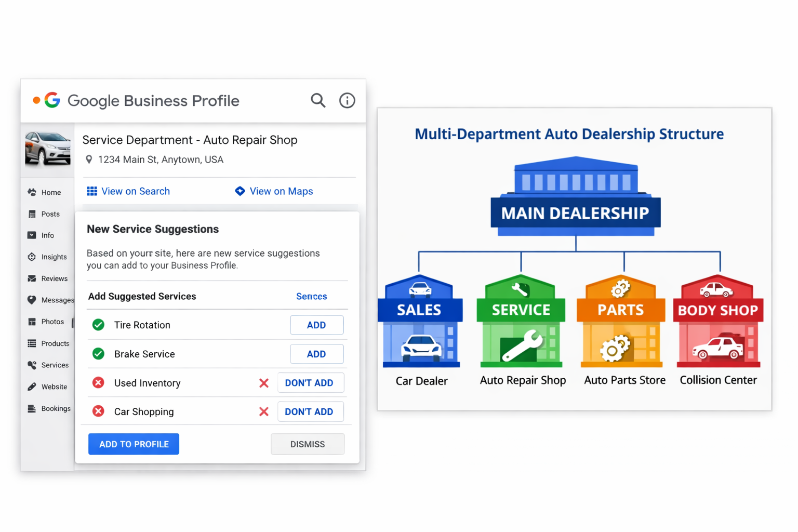Toggle the green check beside Brake Service
The image size is (798, 532).
point(98,354)
